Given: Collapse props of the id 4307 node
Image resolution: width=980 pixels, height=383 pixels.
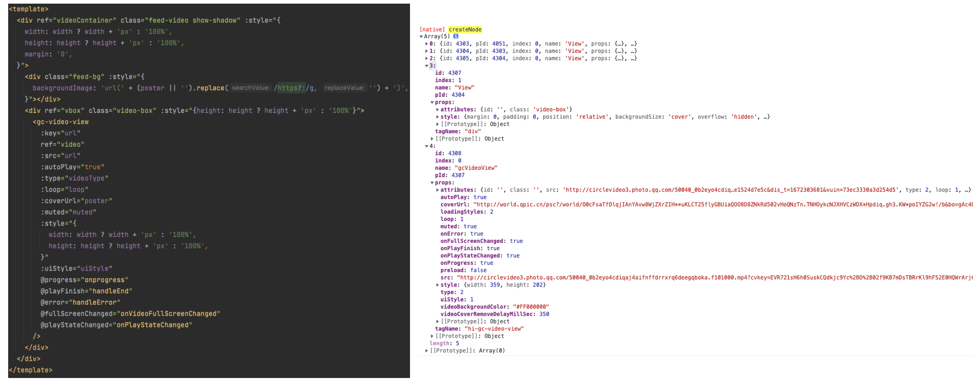Looking at the screenshot, I should (432, 102).
